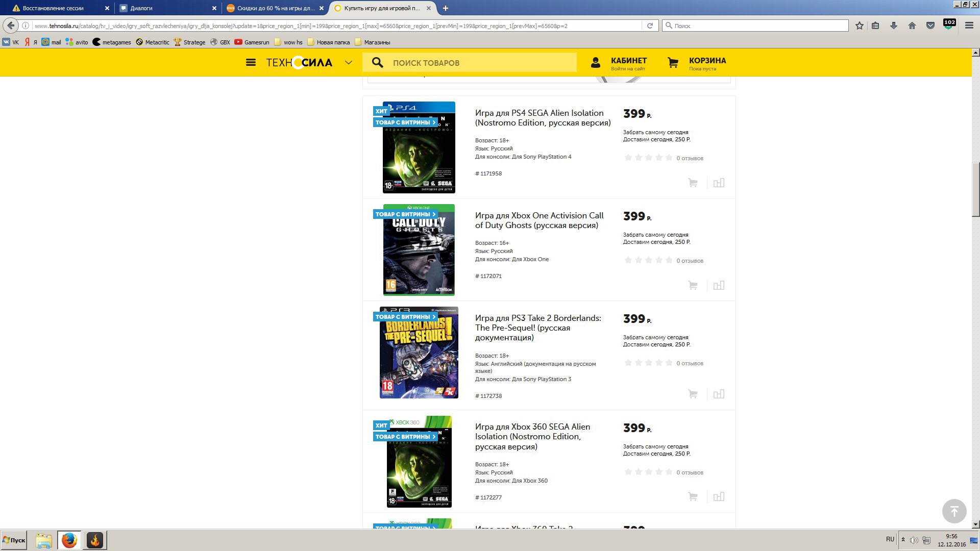980x551 pixels.
Task: Open Xbox 360 SEGA Alien Isolation title
Action: coord(532,437)
